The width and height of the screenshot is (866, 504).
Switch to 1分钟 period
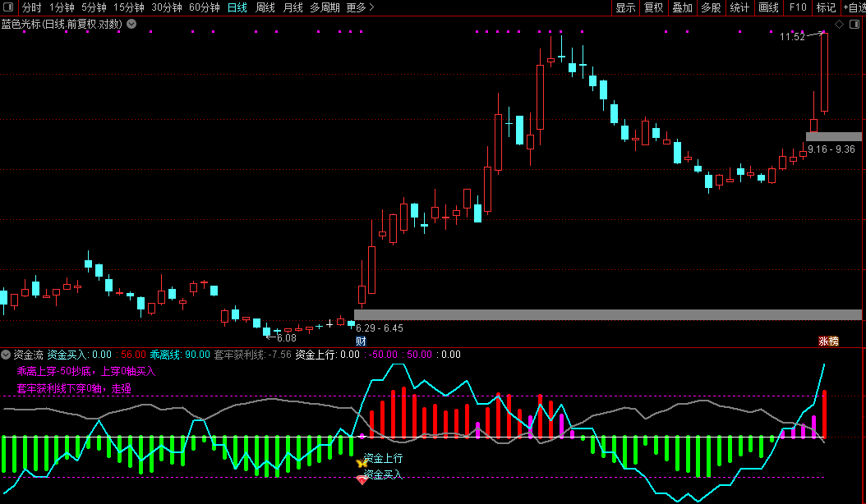click(x=62, y=7)
